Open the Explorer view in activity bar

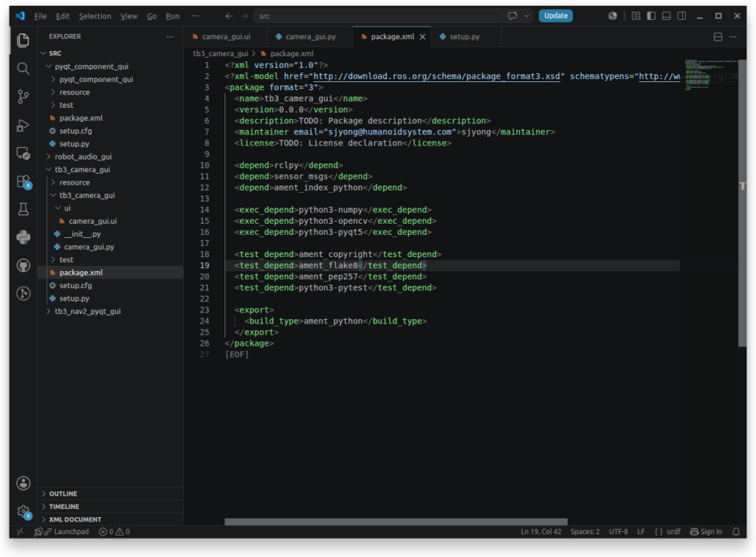(23, 40)
